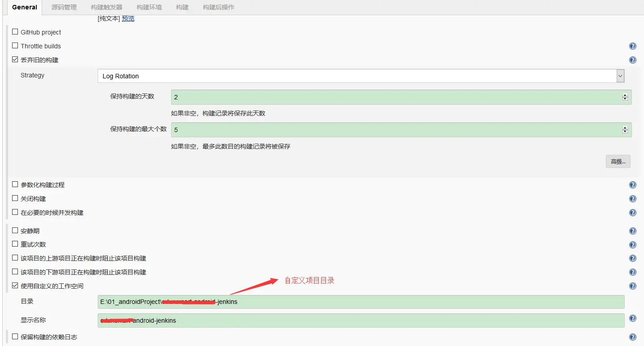Image resolution: width=644 pixels, height=346 pixels.
Task: Tick the Throttle builds checkbox
Action: (15, 46)
